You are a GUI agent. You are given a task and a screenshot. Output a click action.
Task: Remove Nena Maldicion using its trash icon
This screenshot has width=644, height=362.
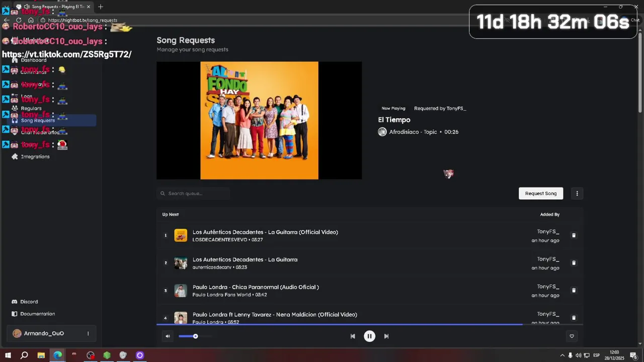(574, 318)
